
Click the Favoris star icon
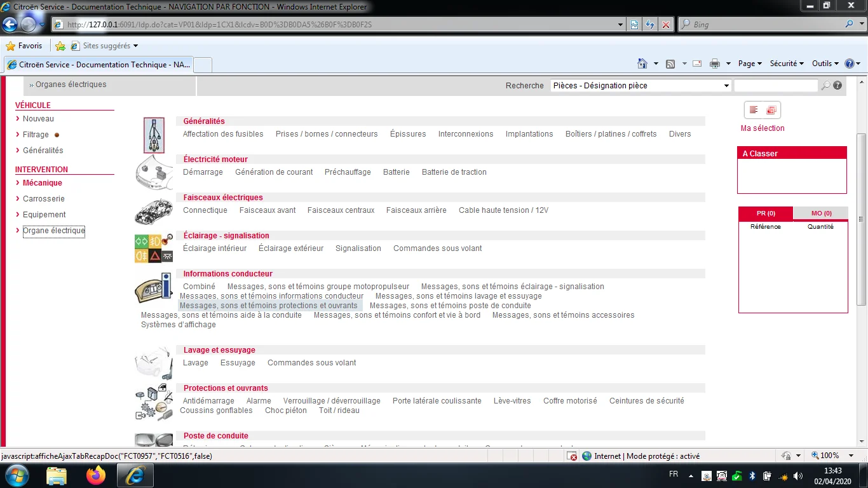tap(10, 46)
